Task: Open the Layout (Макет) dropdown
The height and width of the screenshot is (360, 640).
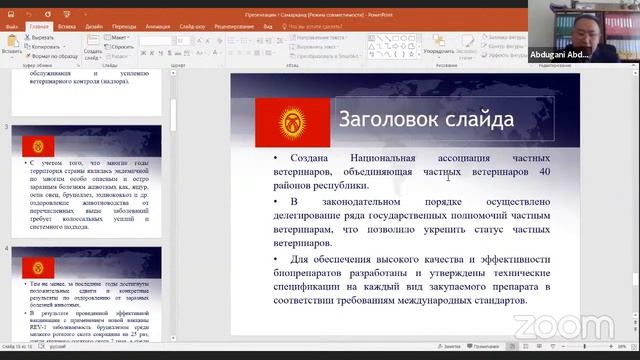Action: (118, 37)
